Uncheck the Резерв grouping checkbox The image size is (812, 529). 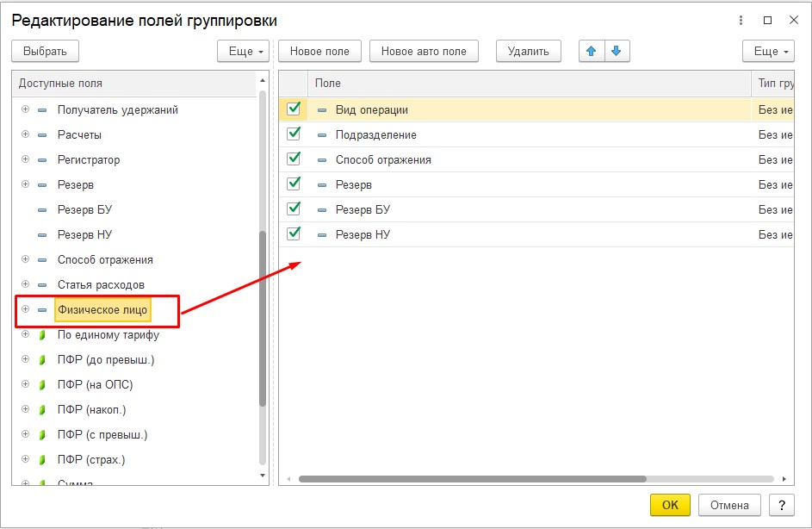pyautogui.click(x=294, y=184)
